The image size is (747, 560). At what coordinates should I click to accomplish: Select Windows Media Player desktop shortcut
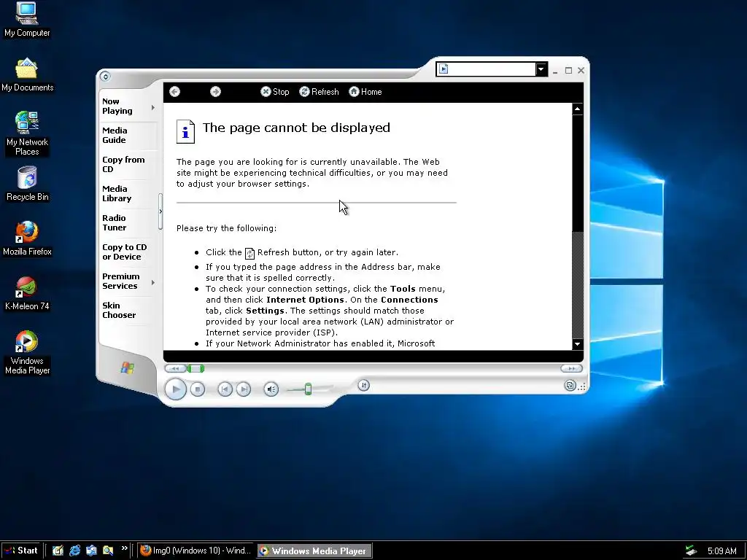tap(27, 352)
